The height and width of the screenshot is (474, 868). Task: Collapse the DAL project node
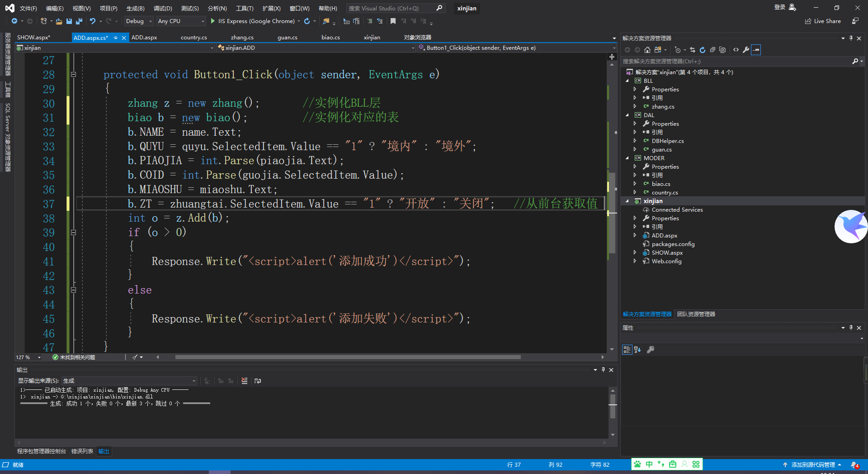pos(627,115)
